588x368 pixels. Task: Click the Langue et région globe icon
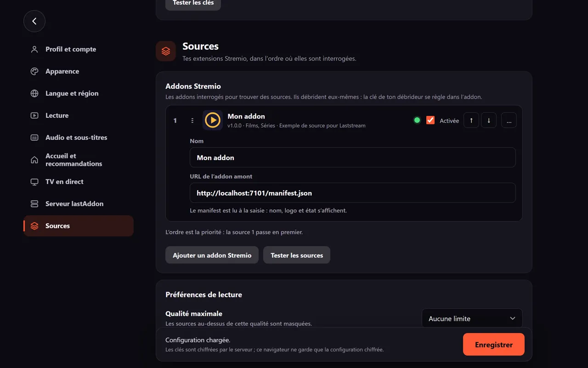click(x=34, y=93)
